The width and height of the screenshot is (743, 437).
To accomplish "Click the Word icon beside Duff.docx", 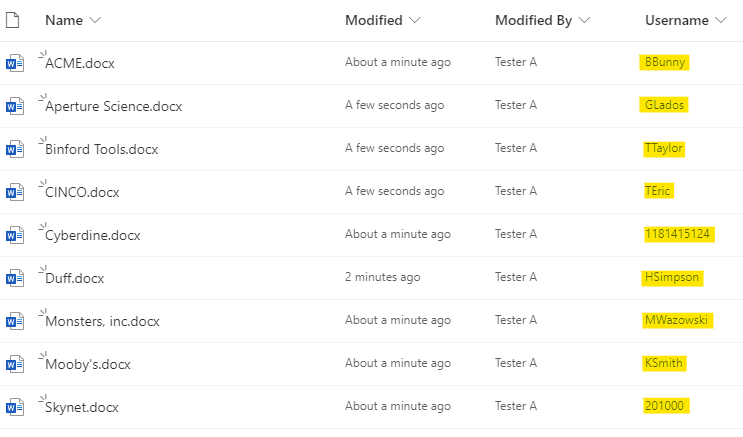I will [14, 278].
